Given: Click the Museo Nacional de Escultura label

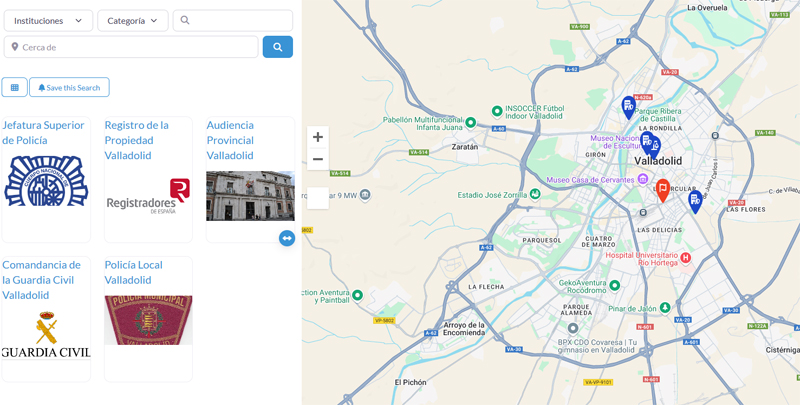Looking at the screenshot, I should click(x=615, y=142).
